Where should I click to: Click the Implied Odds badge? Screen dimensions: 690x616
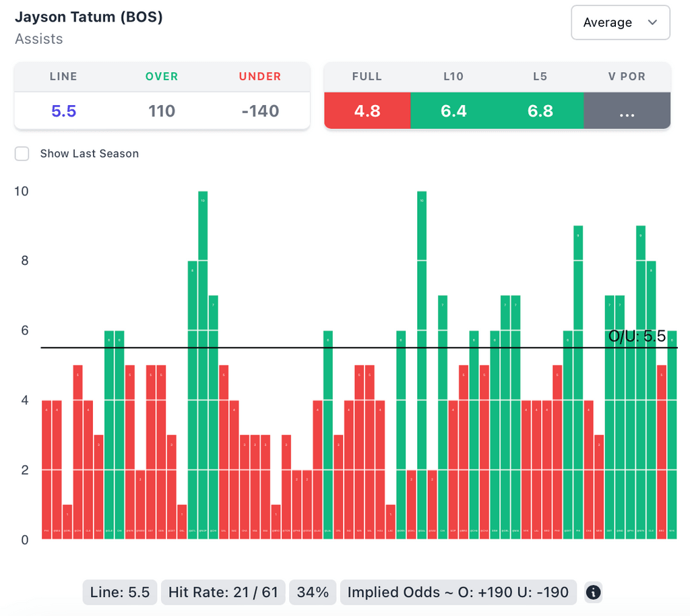pos(458,592)
